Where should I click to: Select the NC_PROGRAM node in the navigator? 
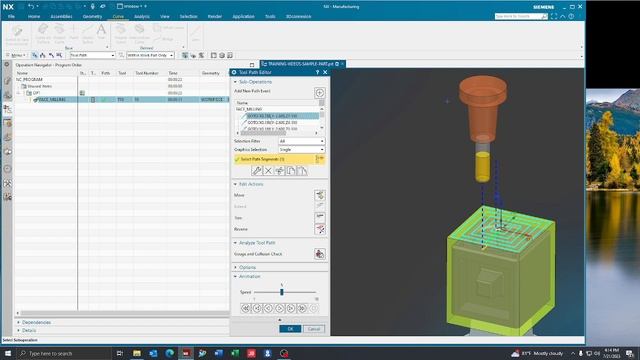(x=29, y=80)
